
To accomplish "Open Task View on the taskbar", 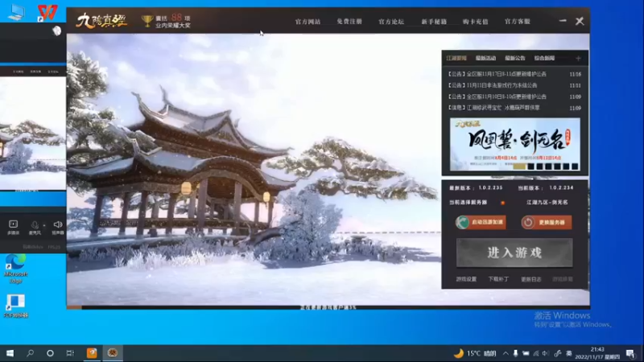I will (x=70, y=353).
